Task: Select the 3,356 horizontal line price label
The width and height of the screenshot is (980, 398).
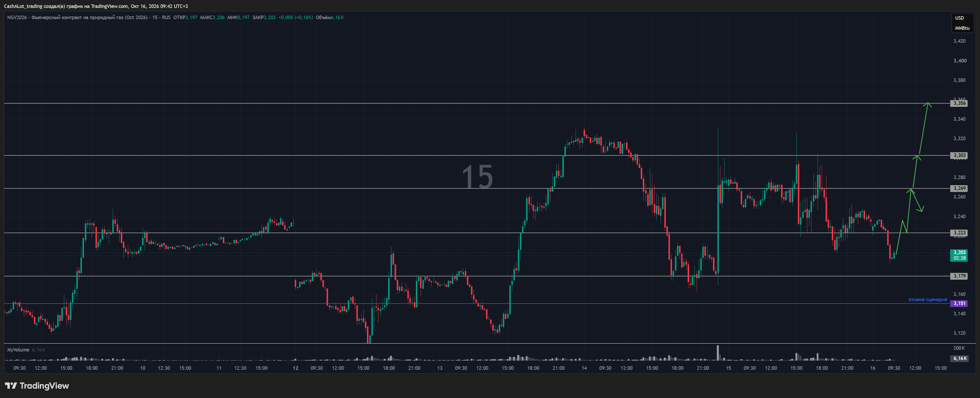Action: 959,103
